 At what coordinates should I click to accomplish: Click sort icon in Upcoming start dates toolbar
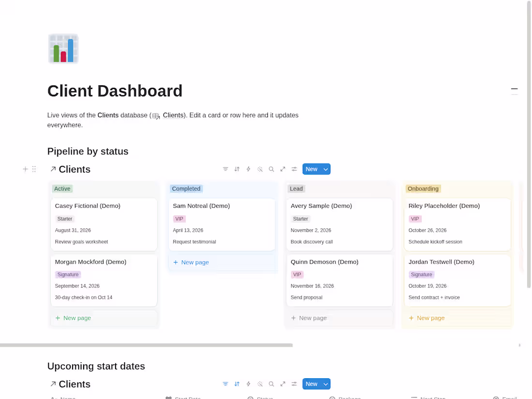[x=237, y=384]
